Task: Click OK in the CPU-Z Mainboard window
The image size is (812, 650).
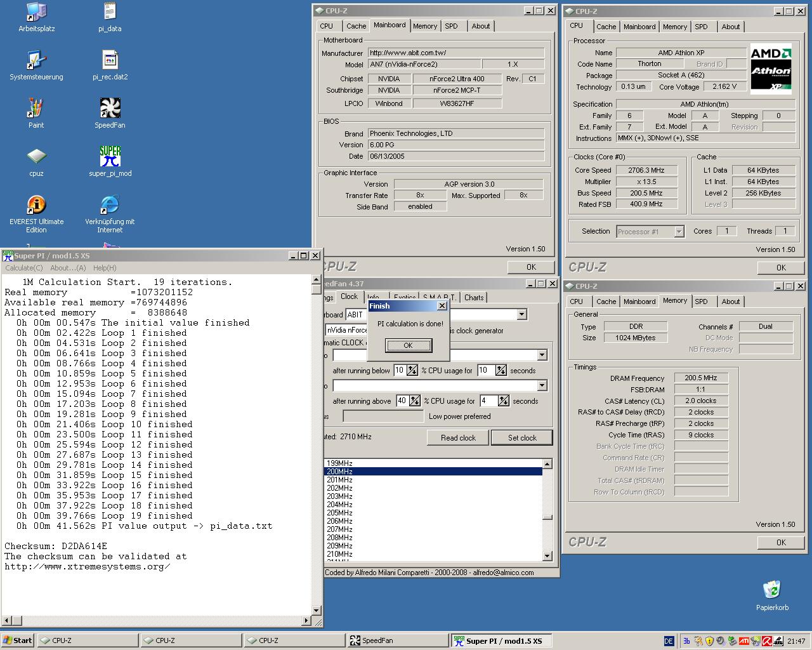Action: coord(531,267)
